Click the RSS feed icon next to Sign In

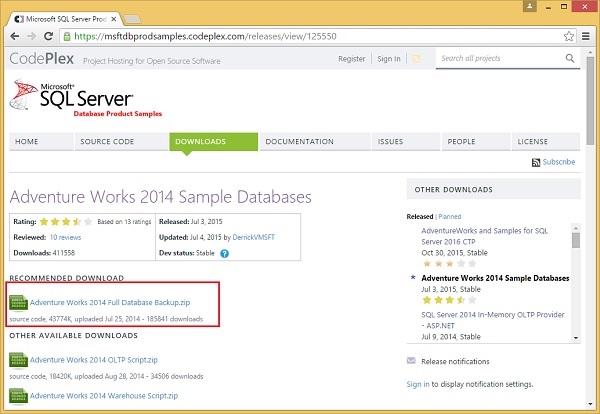[x=416, y=59]
